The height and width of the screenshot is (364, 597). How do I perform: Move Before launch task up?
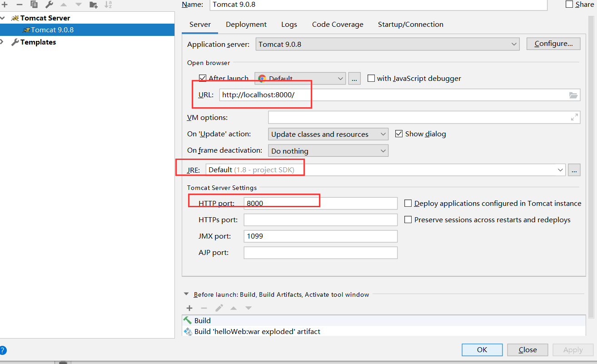point(234,308)
